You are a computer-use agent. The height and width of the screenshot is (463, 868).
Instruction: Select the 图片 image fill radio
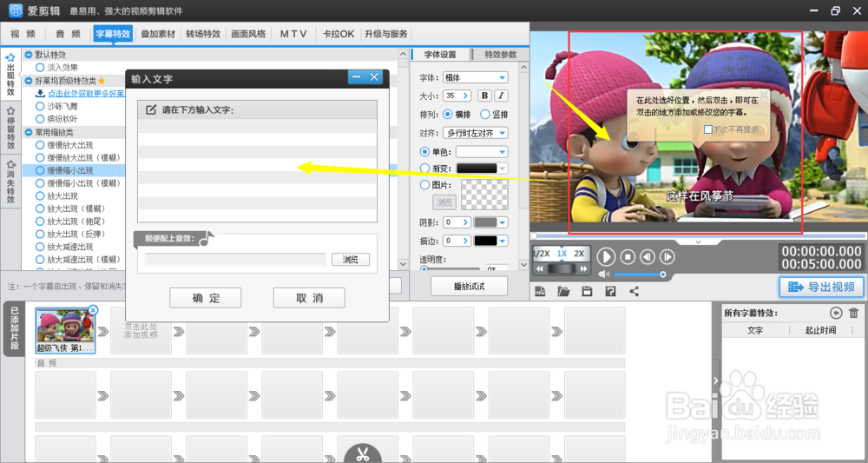click(424, 184)
